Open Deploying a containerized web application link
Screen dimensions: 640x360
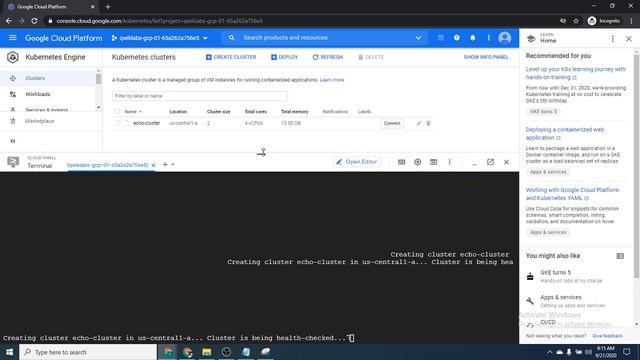pos(565,133)
